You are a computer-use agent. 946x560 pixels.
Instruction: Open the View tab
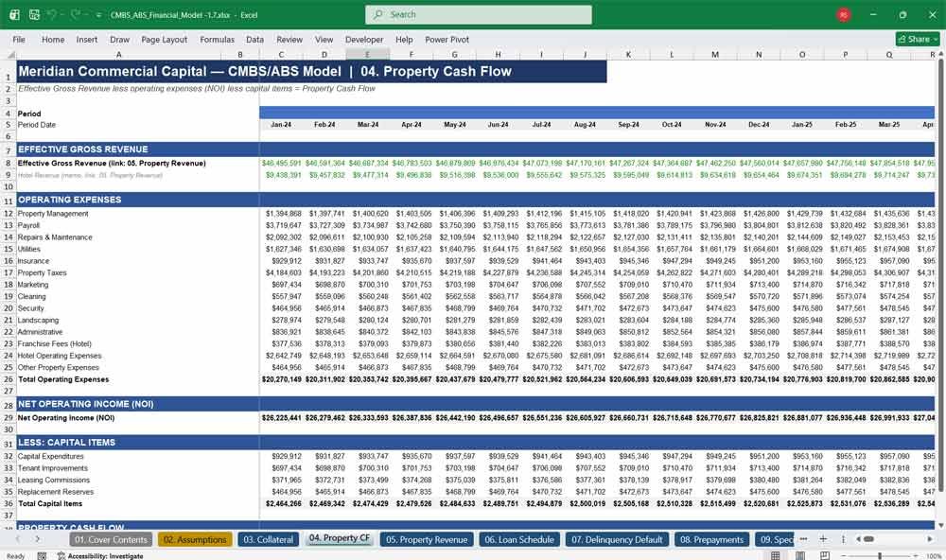pyautogui.click(x=324, y=39)
